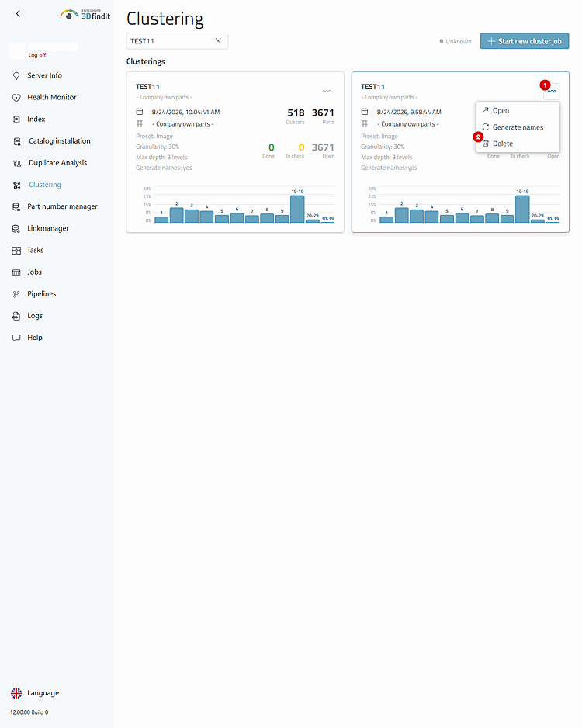The image size is (582, 728).
Task: Open Logs page
Action: coord(35,315)
